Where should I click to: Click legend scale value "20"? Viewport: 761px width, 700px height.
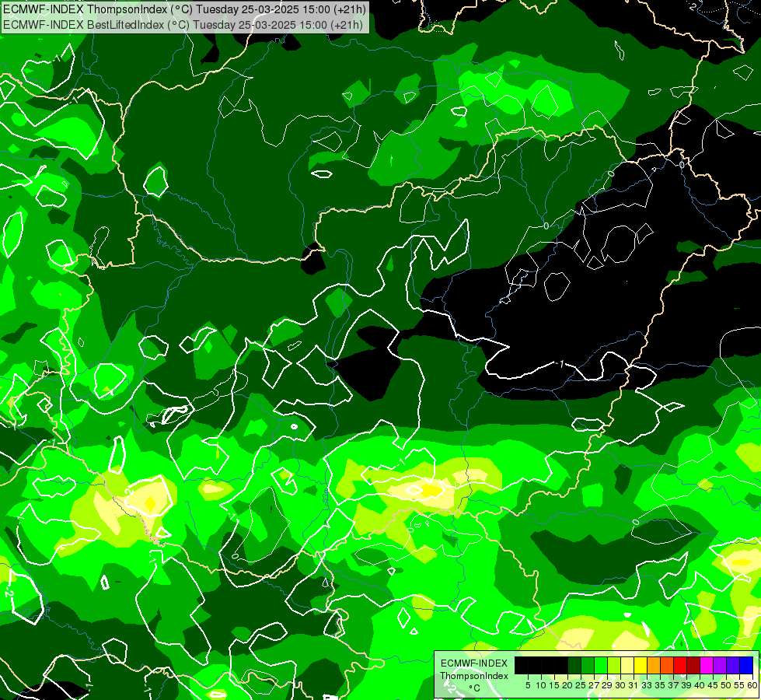[x=568, y=685]
